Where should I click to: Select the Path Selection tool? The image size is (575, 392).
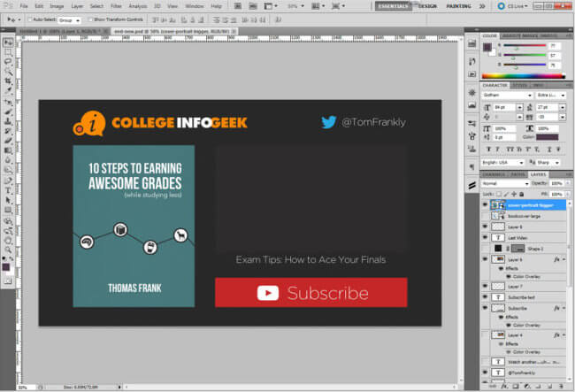click(8, 200)
